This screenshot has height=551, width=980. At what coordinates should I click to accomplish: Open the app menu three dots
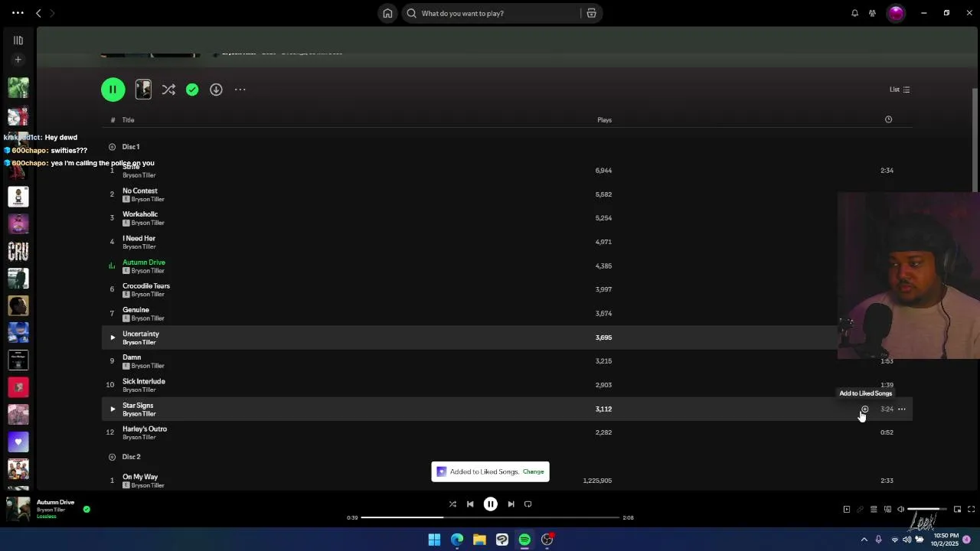coord(18,13)
